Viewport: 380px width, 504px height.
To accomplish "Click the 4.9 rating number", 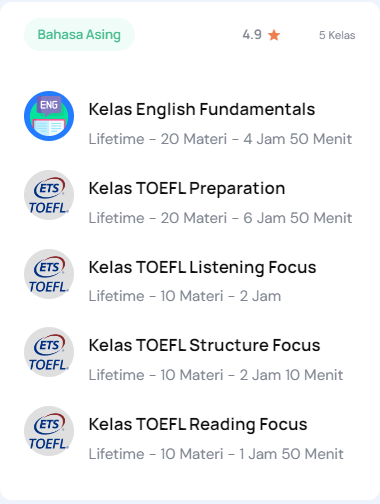I will (252, 35).
